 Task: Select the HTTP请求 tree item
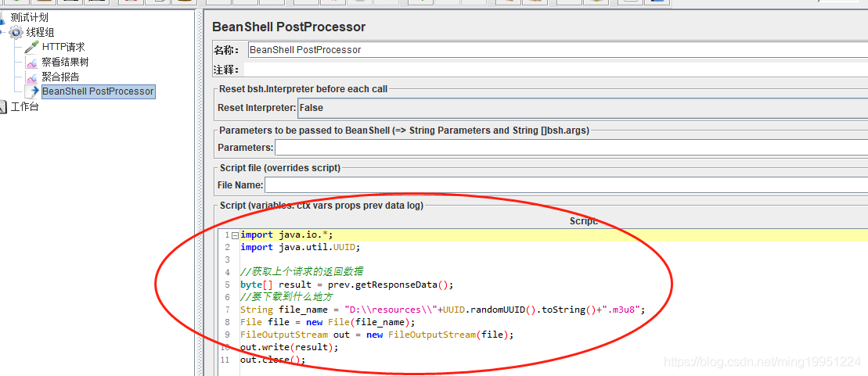pyautogui.click(x=63, y=47)
